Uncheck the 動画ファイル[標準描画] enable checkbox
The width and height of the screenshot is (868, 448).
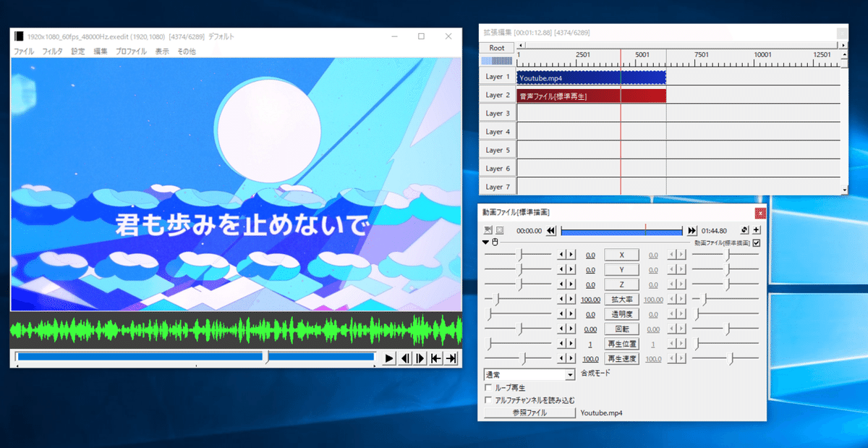click(757, 243)
